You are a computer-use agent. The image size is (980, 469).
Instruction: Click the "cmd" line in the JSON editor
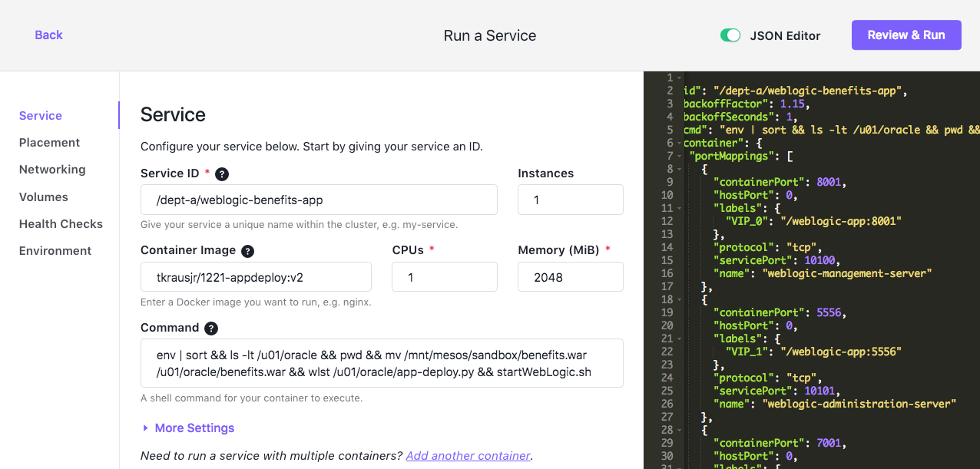click(832, 130)
